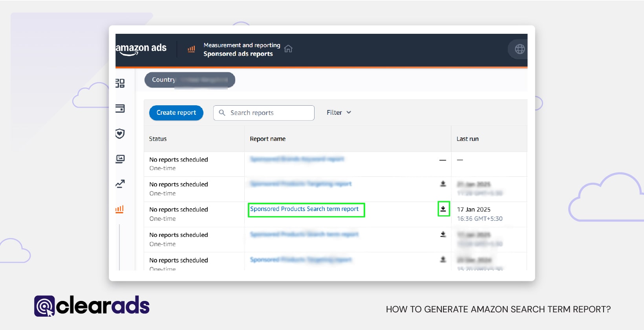Select the orange reports bar icon in sidebar
Viewport: 644px width, 330px height.
coord(119,209)
